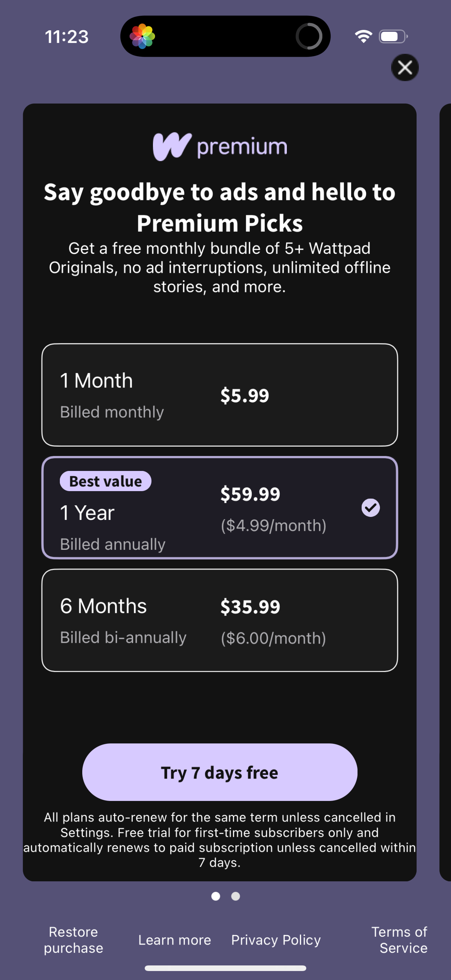Tap the 11:23 clock in status bar
The width and height of the screenshot is (451, 980).
pyautogui.click(x=67, y=37)
